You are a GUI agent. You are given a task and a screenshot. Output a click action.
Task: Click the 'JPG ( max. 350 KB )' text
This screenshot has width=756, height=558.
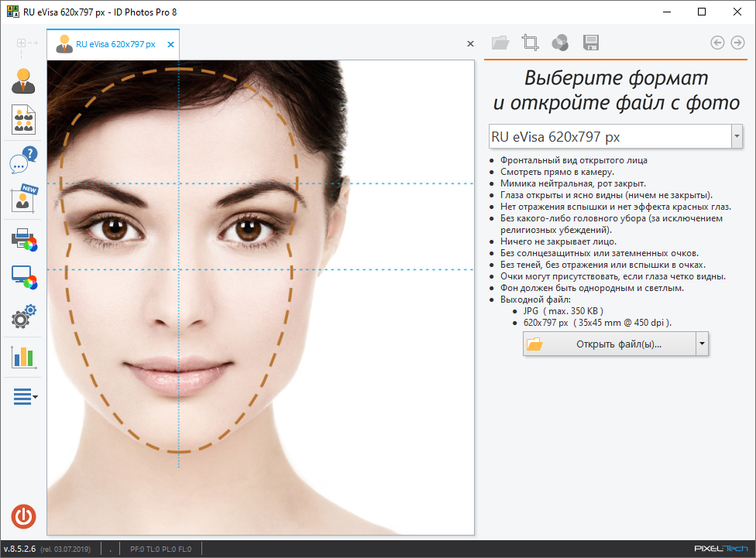coord(563,311)
